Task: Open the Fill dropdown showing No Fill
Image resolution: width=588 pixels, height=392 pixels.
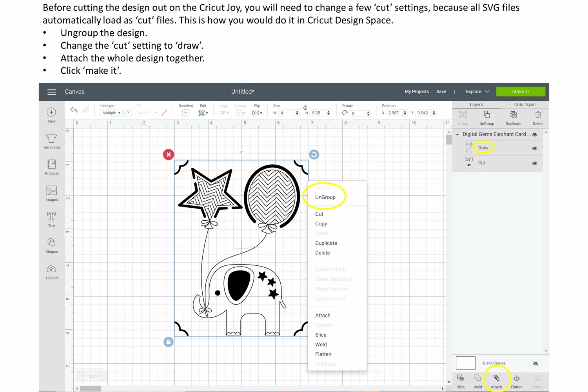Action: [x=147, y=113]
